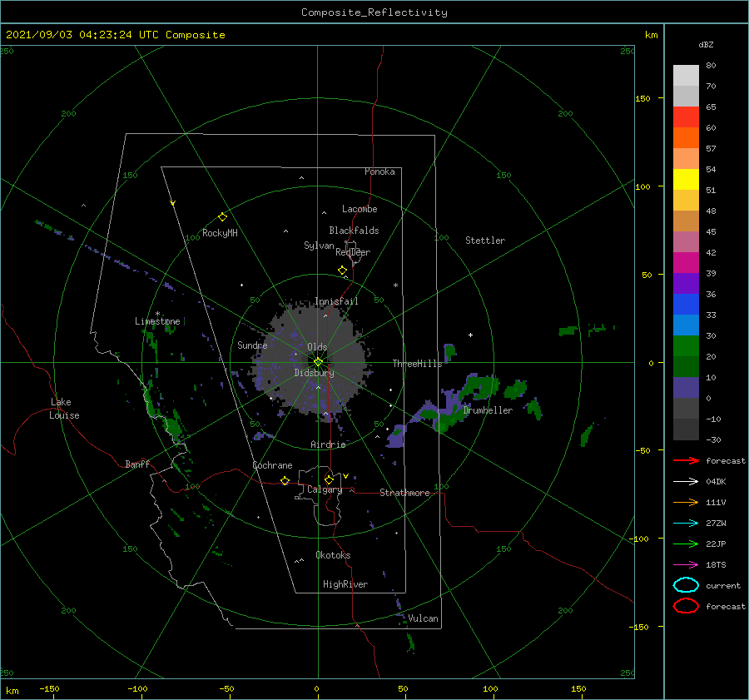Click the dBZ legend heading

(706, 44)
